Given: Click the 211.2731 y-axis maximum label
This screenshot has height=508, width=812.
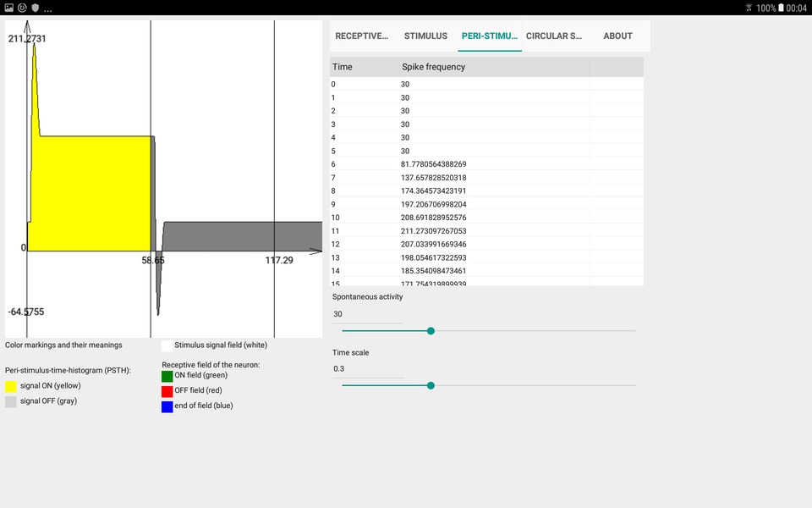Looking at the screenshot, I should pos(27,38).
